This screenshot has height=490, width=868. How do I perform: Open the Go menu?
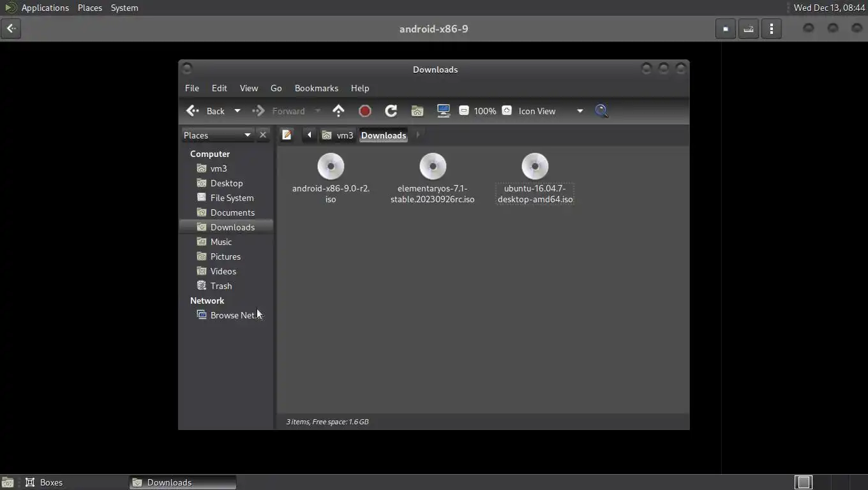[276, 88]
